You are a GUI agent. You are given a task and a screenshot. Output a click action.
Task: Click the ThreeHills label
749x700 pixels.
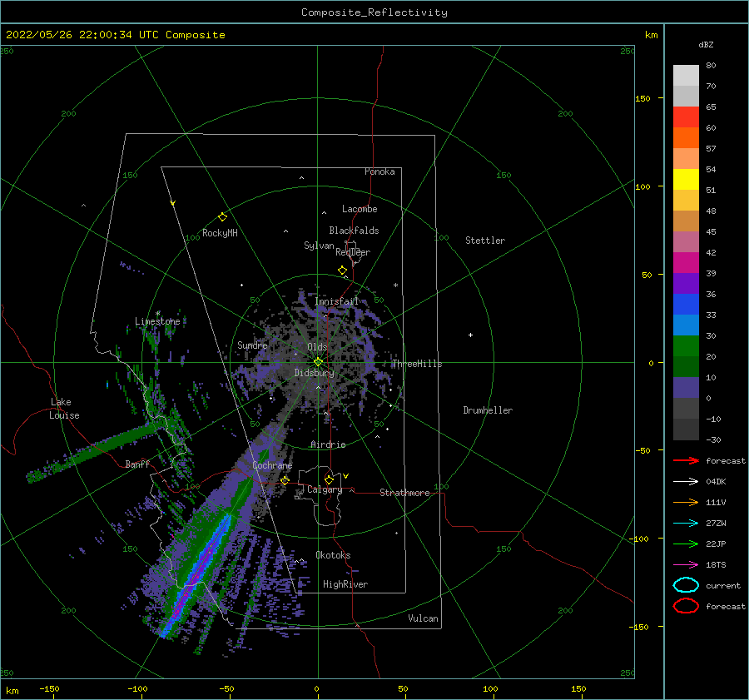pos(417,364)
